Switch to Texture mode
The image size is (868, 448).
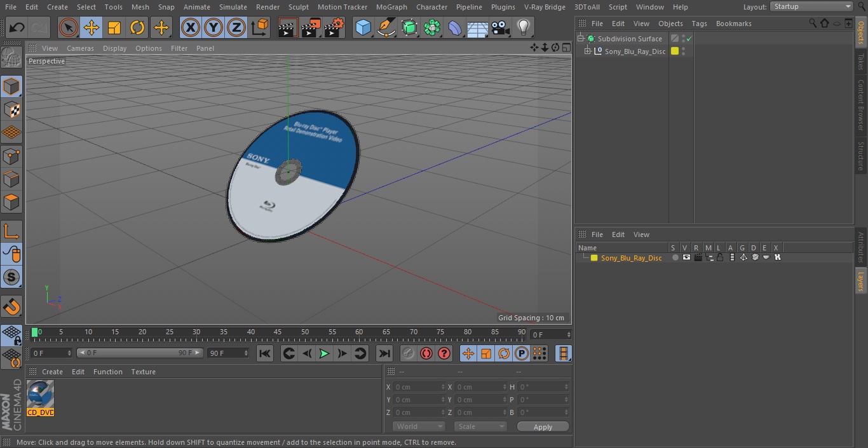point(11,109)
